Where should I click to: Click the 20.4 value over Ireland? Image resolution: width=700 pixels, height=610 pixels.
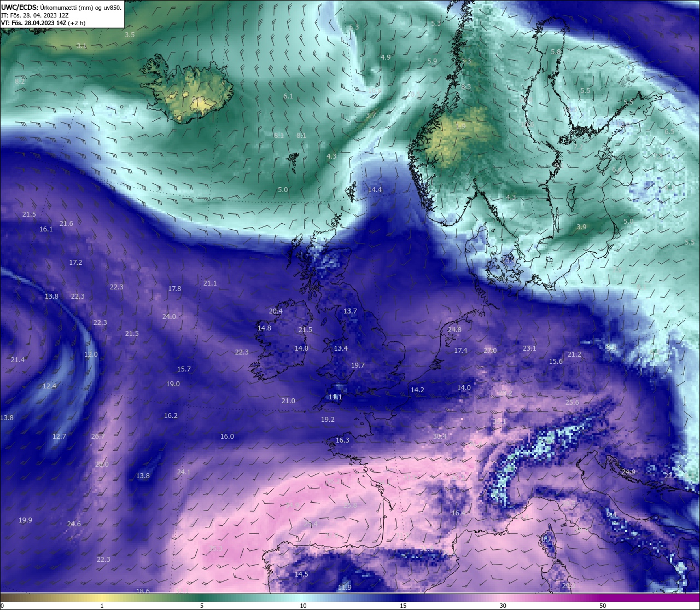276,311
